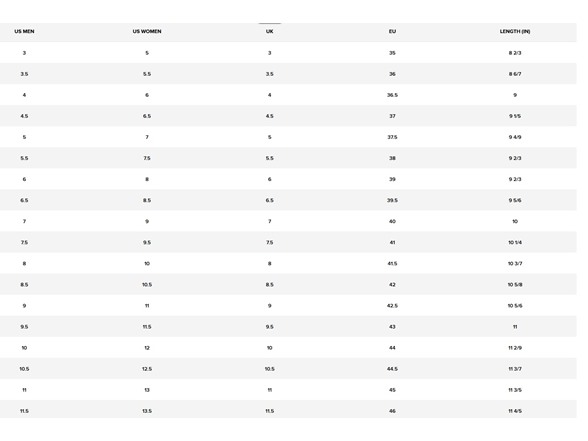This screenshot has width=588, height=441.
Task: Click the 11 4/5 length cell
Action: coord(515,411)
